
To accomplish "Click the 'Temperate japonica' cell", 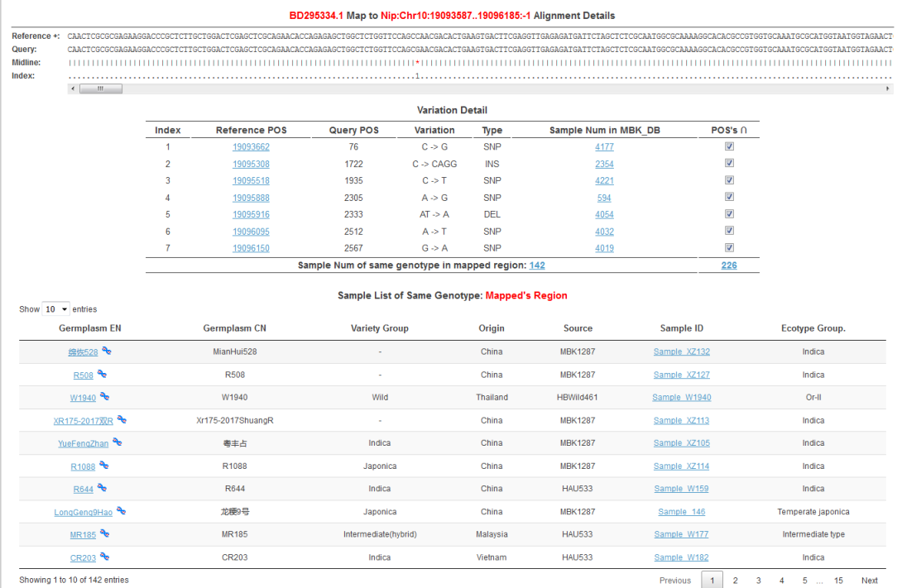I will point(813,512).
